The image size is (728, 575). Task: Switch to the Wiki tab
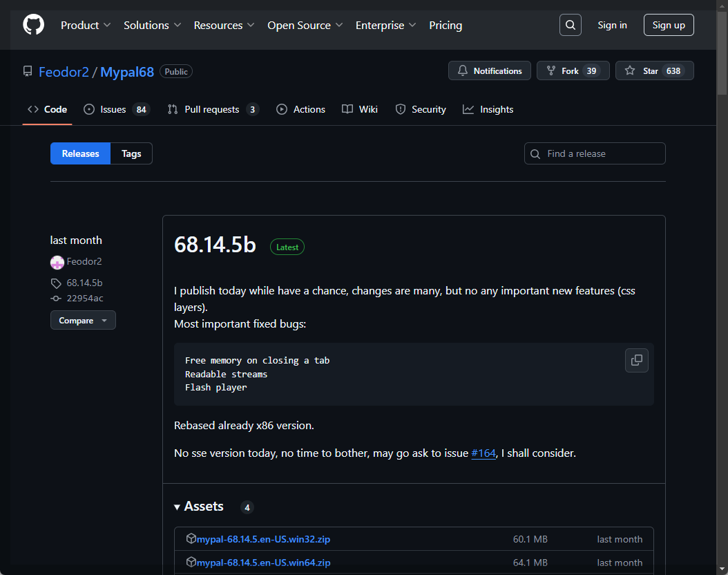click(x=360, y=110)
